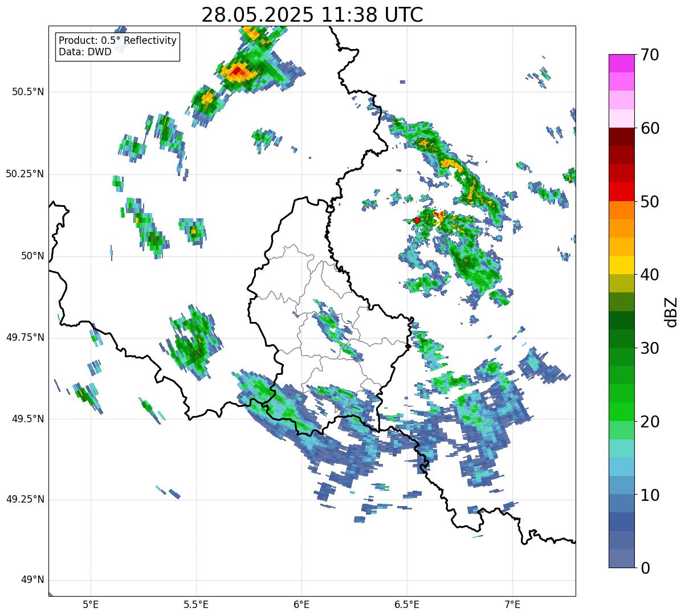Click the colorbar tick label 70

[x=650, y=55]
